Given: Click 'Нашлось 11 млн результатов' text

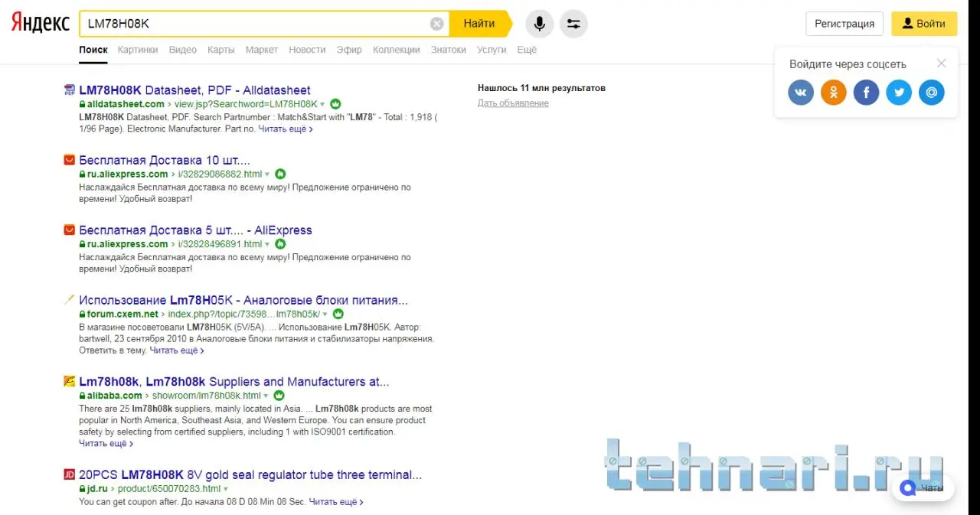Looking at the screenshot, I should pyautogui.click(x=541, y=88).
